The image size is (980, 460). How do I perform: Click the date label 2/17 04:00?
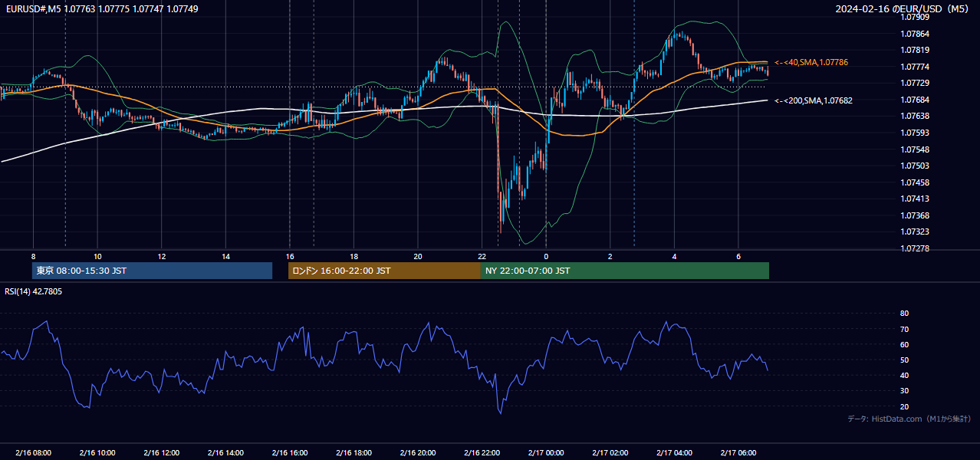tap(675, 453)
